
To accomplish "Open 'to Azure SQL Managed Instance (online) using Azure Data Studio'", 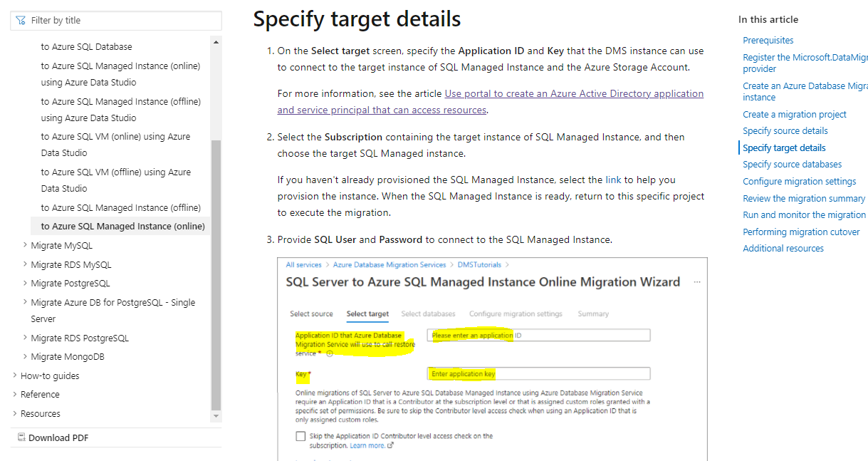I will [x=120, y=74].
